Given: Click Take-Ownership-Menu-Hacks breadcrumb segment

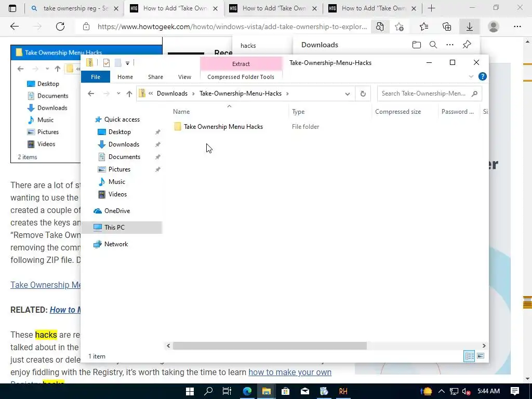Looking at the screenshot, I should [240, 94].
